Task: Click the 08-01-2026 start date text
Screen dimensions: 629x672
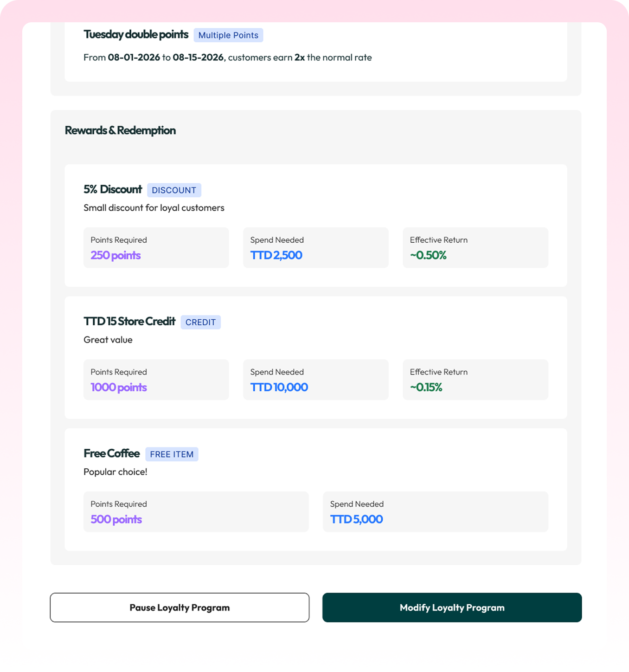Action: point(133,58)
